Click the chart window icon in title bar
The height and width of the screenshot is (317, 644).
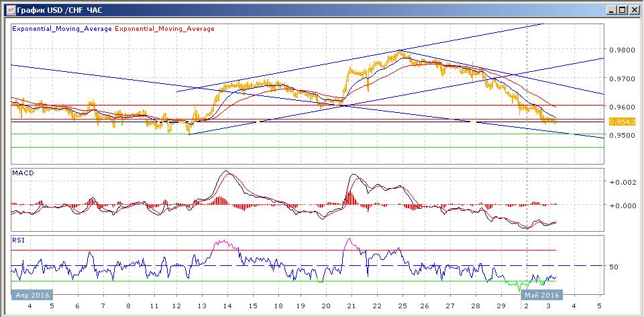(11, 9)
